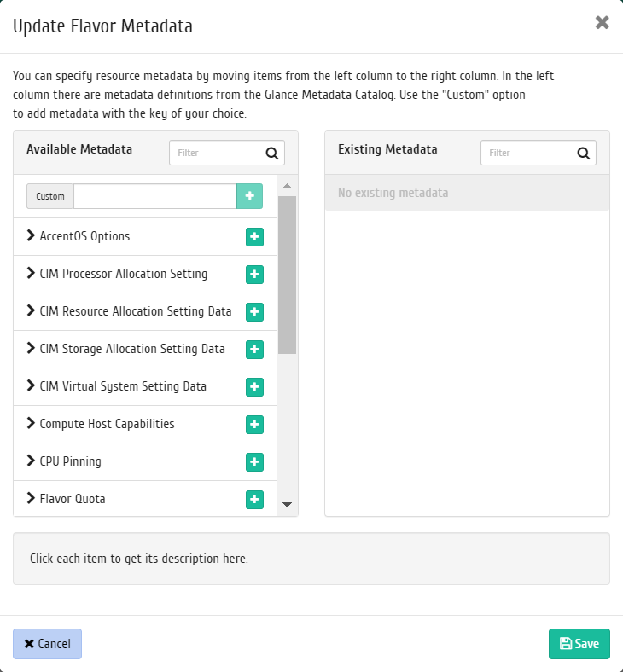Expand the Compute Host Capabilities chevron
Viewport: 623px width, 672px height.
click(32, 424)
